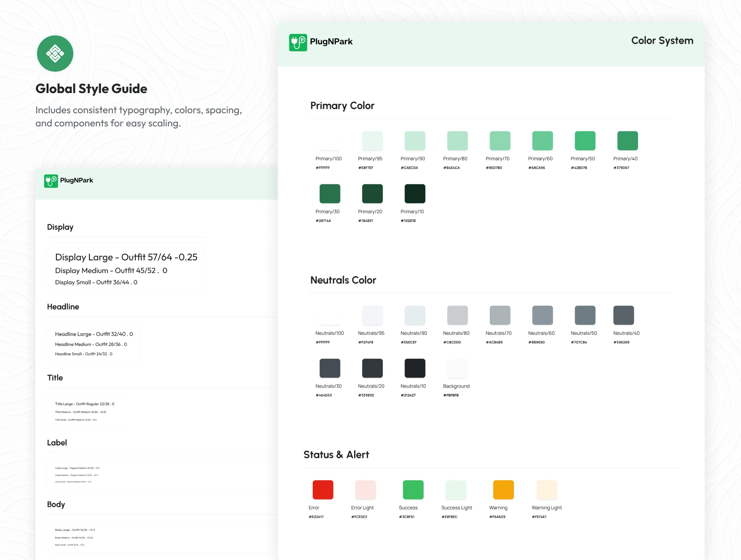Click the "Label" typography heading
This screenshot has width=741, height=560.
[x=57, y=443]
